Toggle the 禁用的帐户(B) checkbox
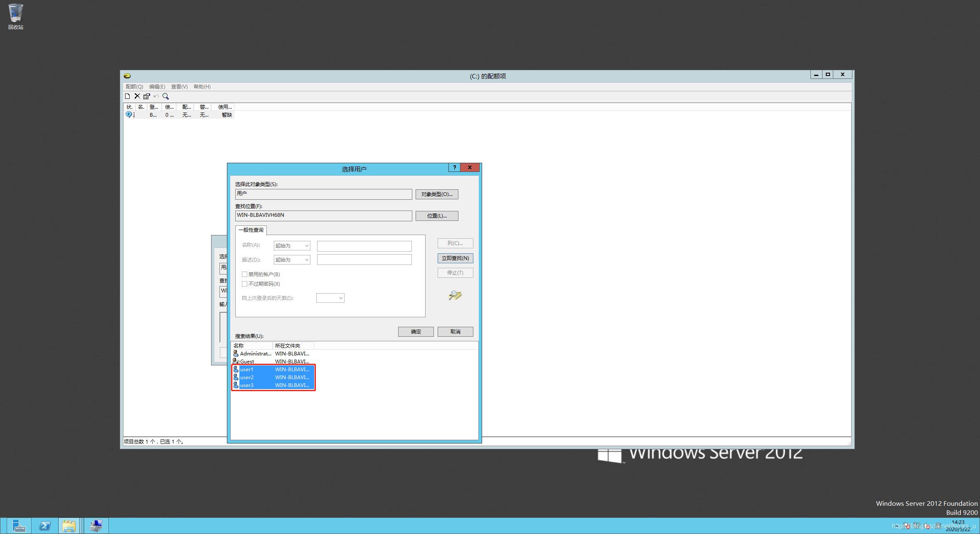This screenshot has width=980, height=534. pos(244,274)
